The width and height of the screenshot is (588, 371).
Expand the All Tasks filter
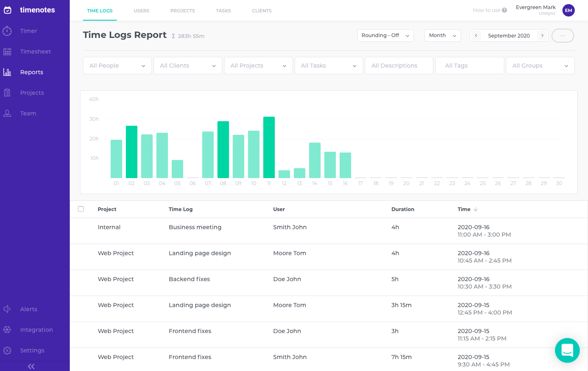[329, 66]
